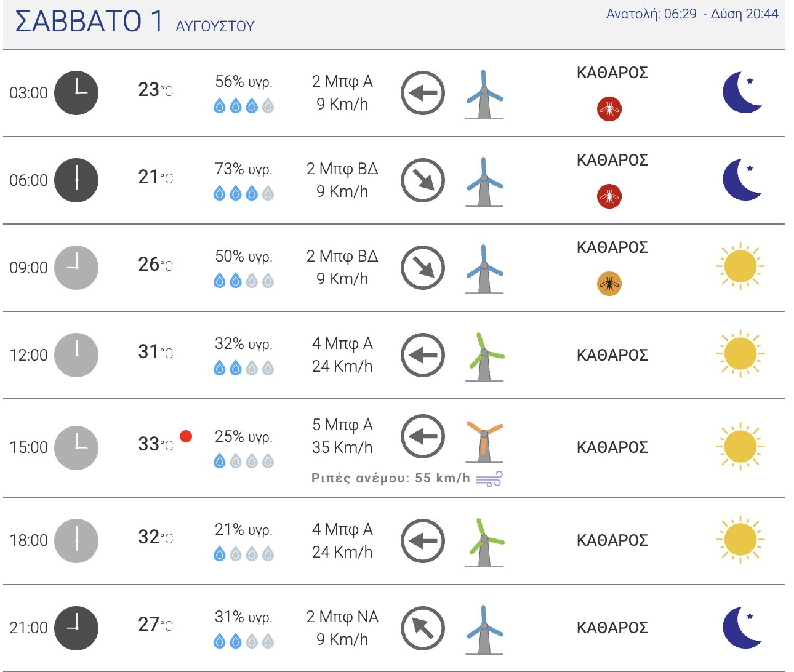The image size is (794, 672).
Task: Click the orange mosquito icon at 09:00
Action: (x=609, y=284)
